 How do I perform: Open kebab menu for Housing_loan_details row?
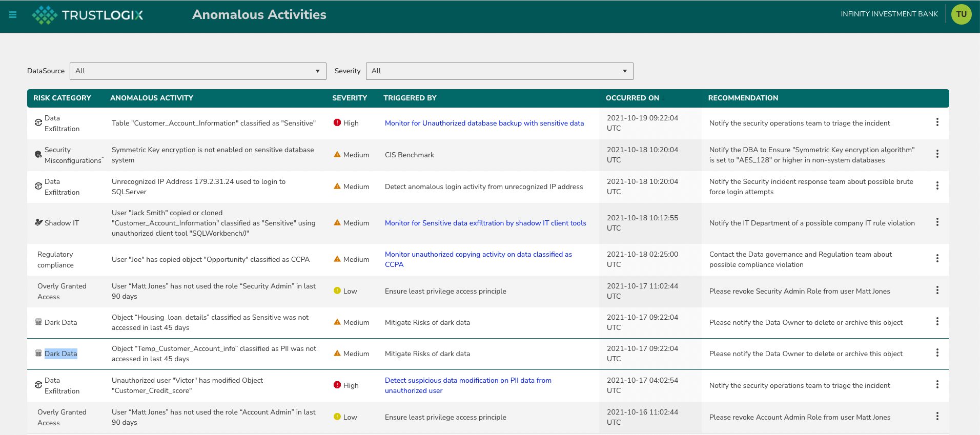937,321
